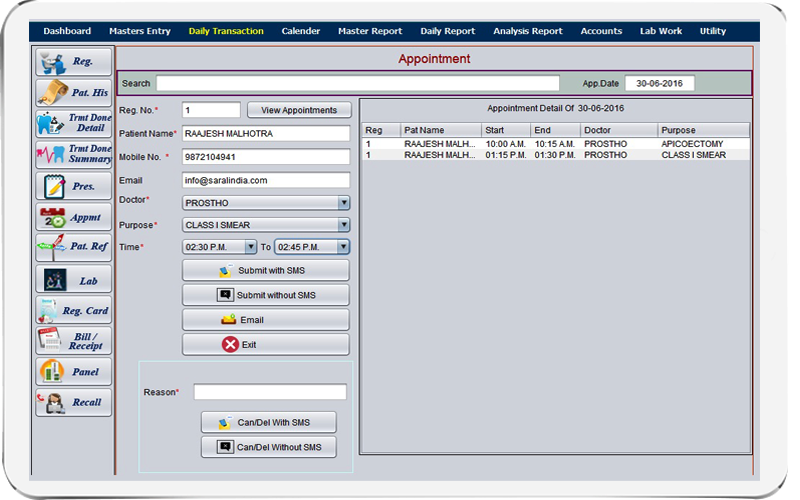Click the Doctor column header
Image resolution: width=800 pixels, height=500 pixels.
(619, 130)
